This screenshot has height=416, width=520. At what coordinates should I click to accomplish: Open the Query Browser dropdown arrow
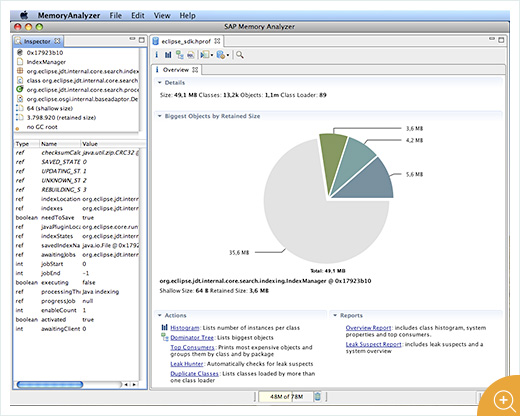[x=228, y=55]
